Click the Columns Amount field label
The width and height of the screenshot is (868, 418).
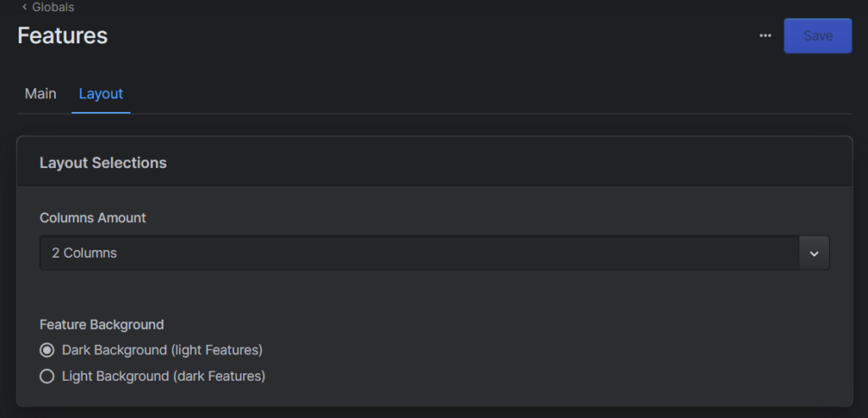point(92,218)
